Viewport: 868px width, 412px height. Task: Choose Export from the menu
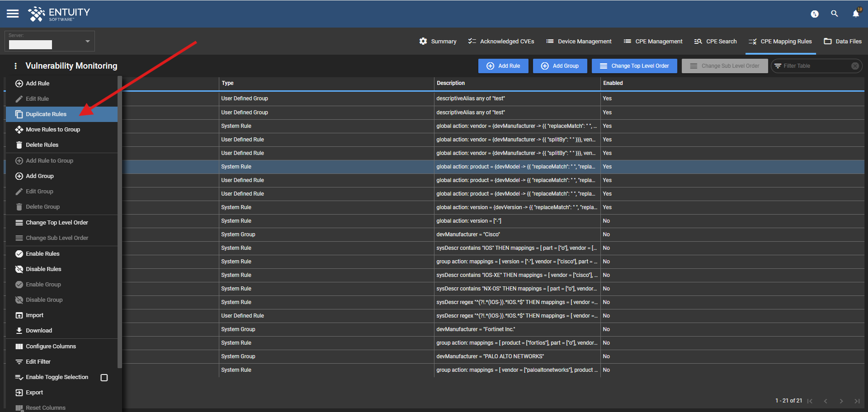(61, 393)
